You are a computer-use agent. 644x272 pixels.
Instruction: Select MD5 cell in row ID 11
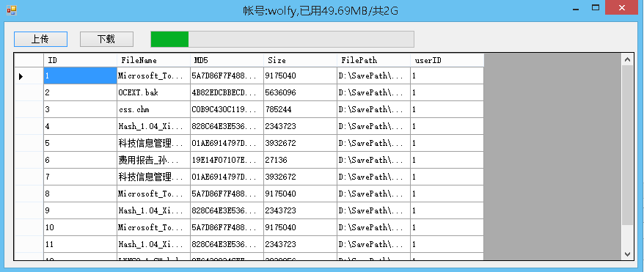[x=227, y=244]
